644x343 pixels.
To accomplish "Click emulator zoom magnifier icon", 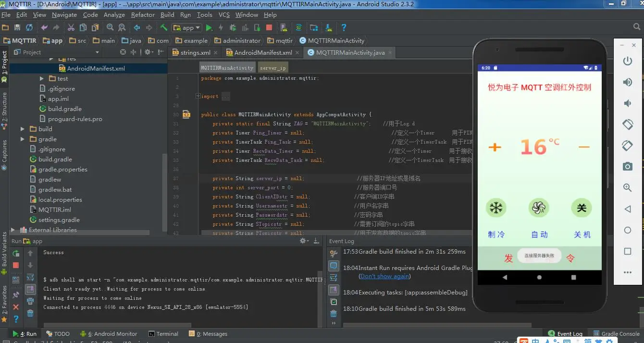I will click(x=627, y=188).
